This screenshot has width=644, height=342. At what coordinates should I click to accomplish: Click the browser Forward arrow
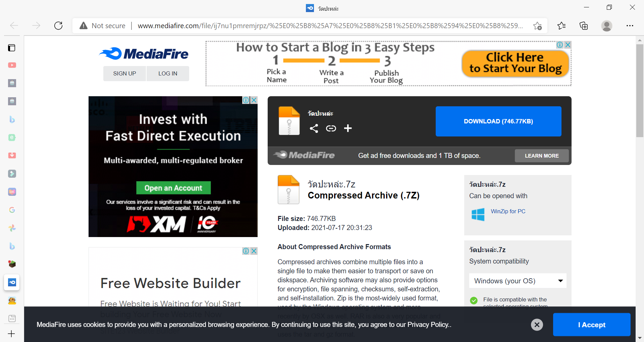pos(36,25)
